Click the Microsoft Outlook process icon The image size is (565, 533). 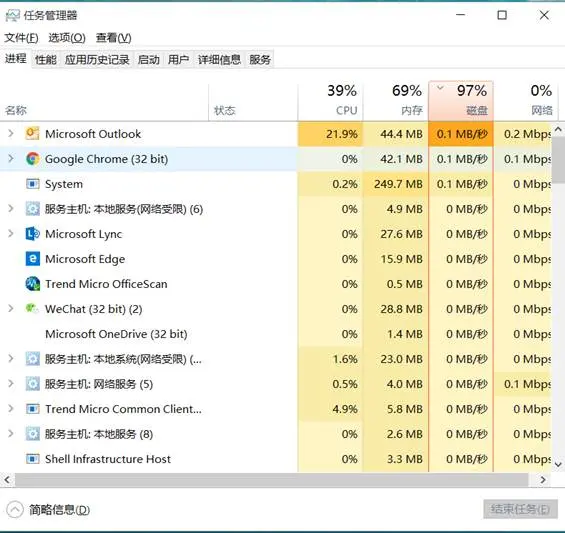tap(32, 134)
